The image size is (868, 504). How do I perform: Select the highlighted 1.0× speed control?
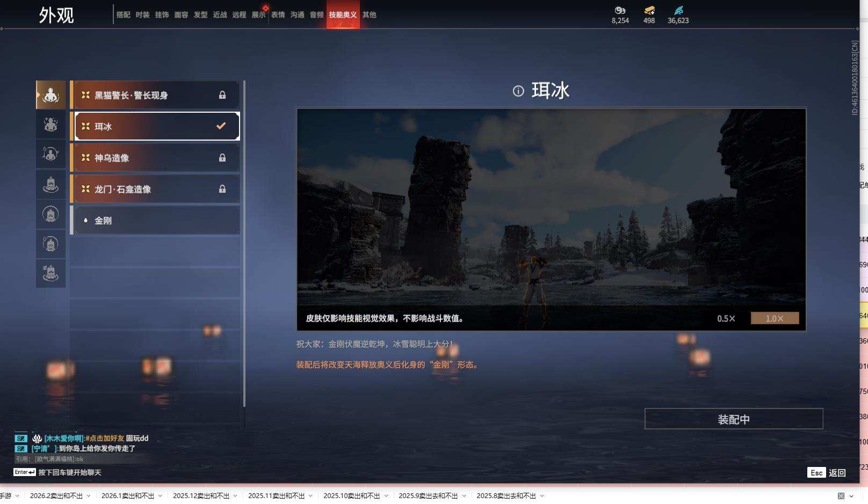[774, 318]
